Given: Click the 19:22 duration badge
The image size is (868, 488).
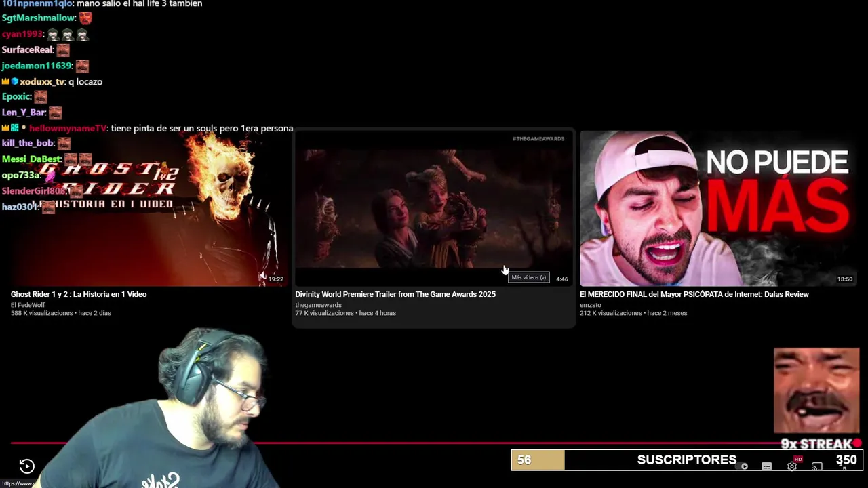Looking at the screenshot, I should tap(275, 279).
